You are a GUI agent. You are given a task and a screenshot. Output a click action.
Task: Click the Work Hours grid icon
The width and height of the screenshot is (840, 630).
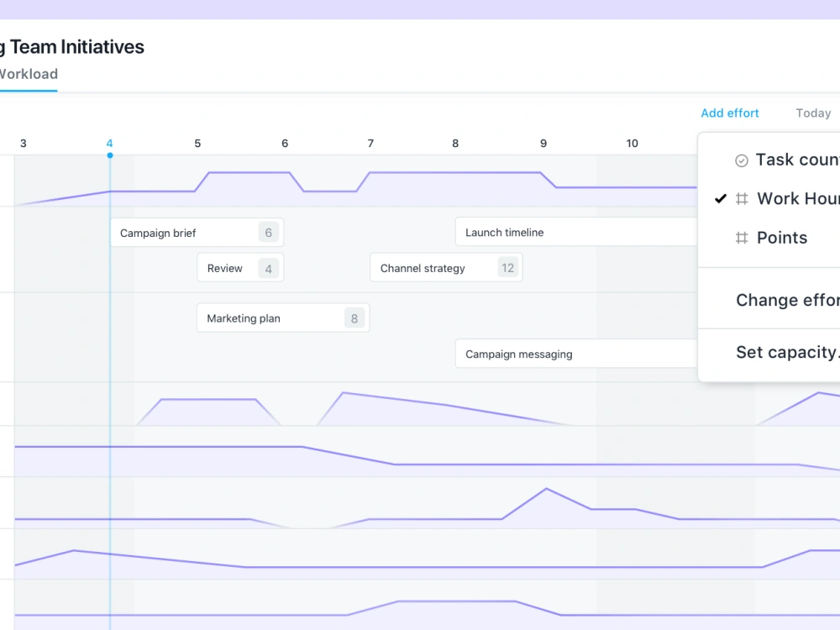(742, 198)
